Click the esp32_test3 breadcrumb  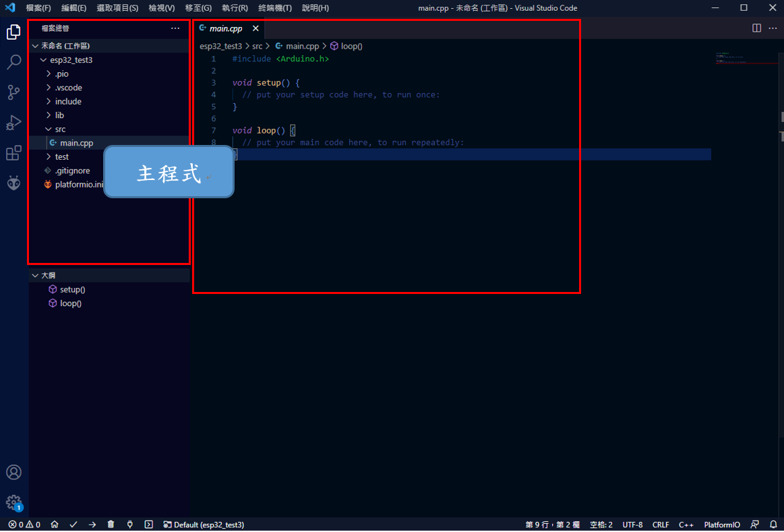[220, 46]
